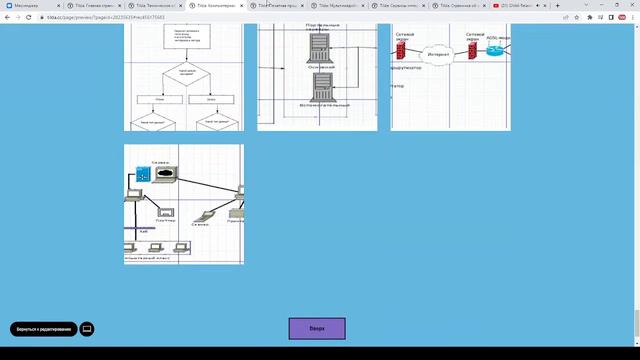This screenshot has width=640, height=360.
Task: Switch to the Tilda Мультимедиа tab
Action: point(338,6)
